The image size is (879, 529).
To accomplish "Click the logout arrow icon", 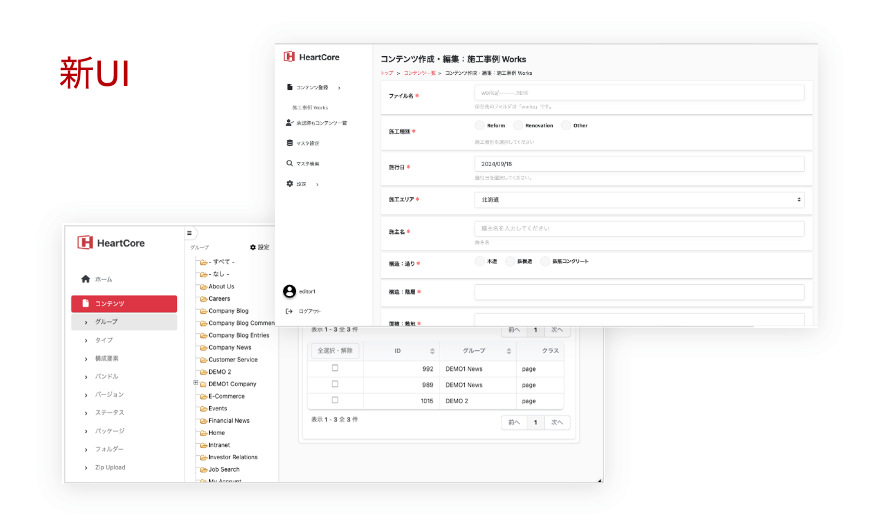I will click(x=290, y=311).
